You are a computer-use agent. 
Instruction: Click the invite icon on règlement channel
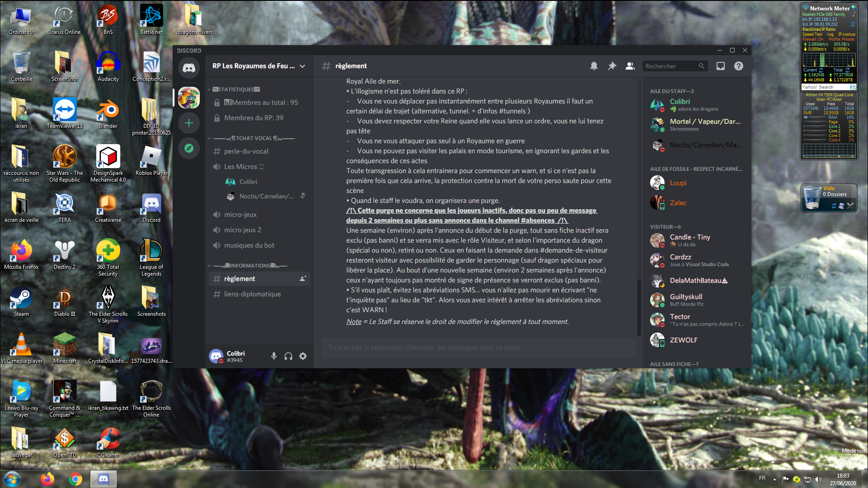tap(303, 279)
